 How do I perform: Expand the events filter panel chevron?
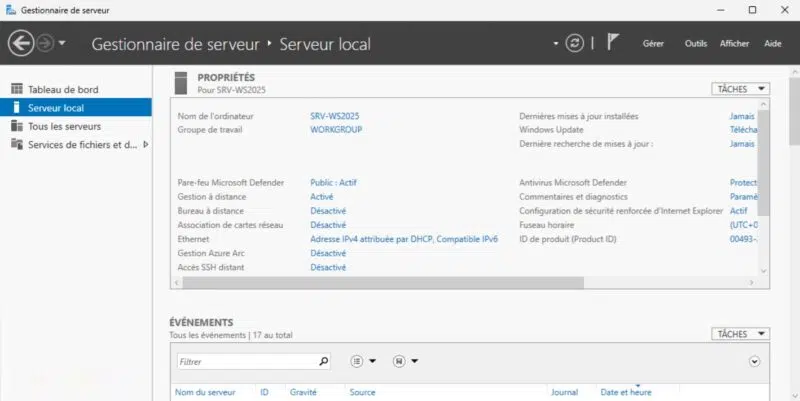[754, 361]
